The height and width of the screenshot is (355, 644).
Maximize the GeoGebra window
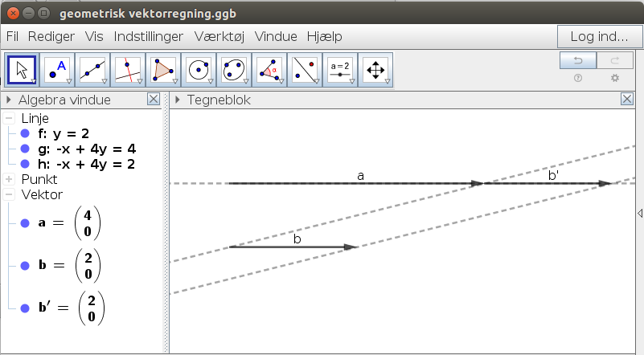[43, 13]
